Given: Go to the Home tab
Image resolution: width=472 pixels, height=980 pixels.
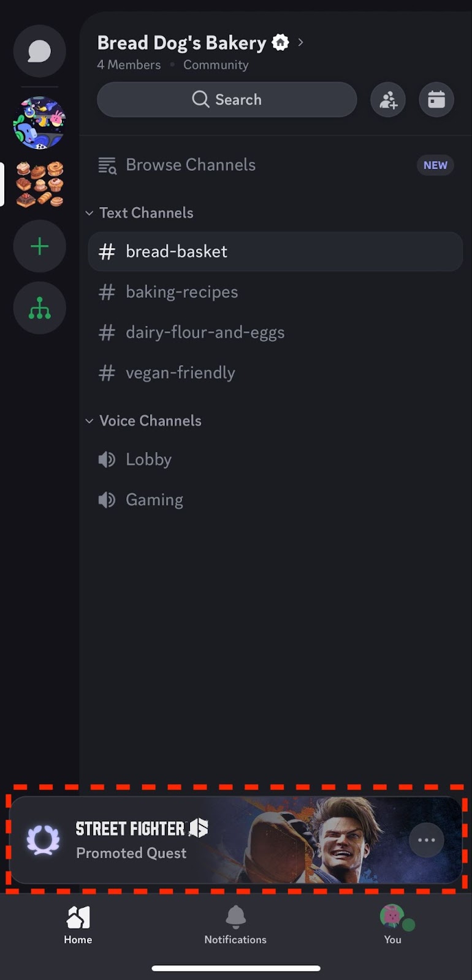Looking at the screenshot, I should (78, 924).
